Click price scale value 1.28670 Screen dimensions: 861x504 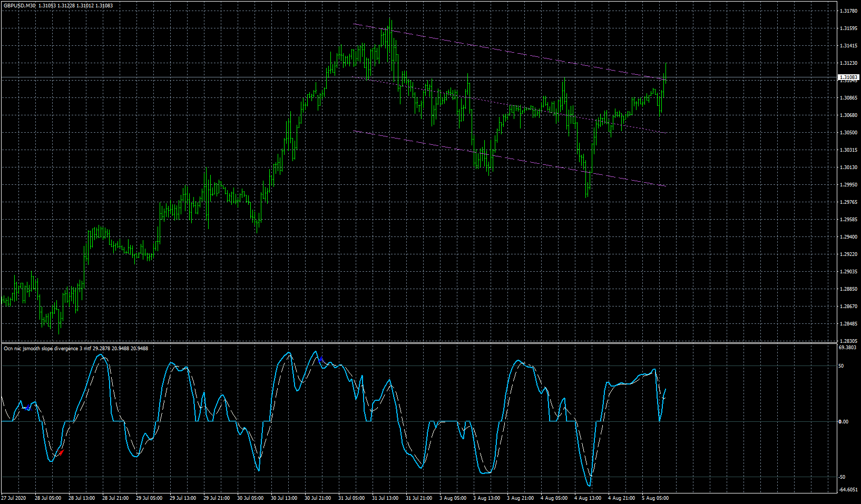848,307
